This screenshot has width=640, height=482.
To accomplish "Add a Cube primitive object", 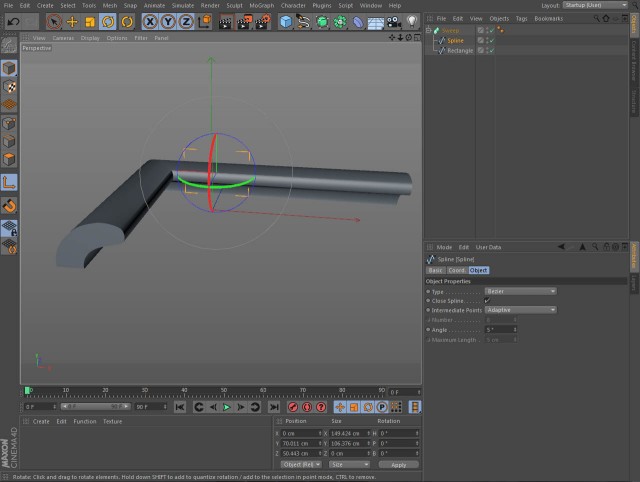I will tap(286, 22).
